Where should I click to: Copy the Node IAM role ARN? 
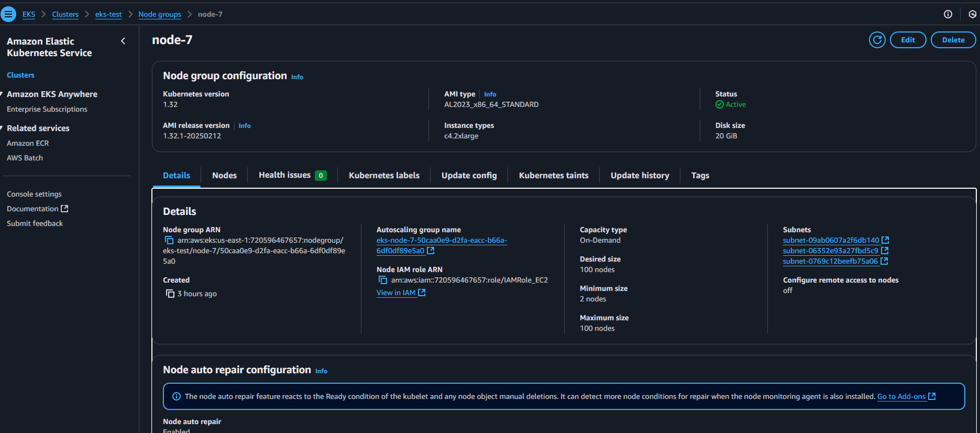383,280
